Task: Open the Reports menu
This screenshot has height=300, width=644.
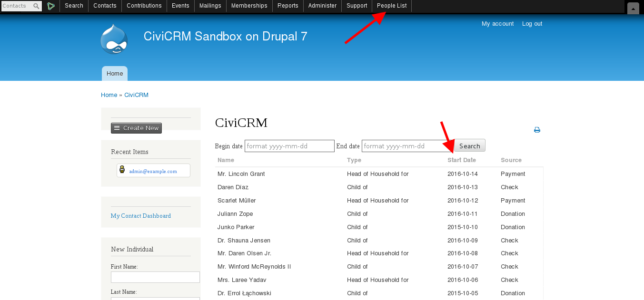Action: (x=287, y=6)
